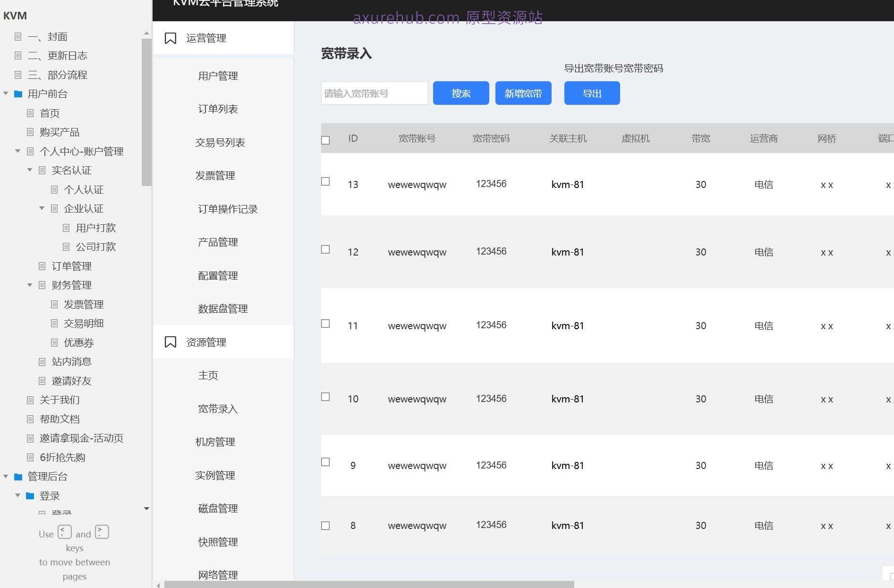Check the checkbox for row ID 8
Screen dimensions: 894x588
click(325, 525)
